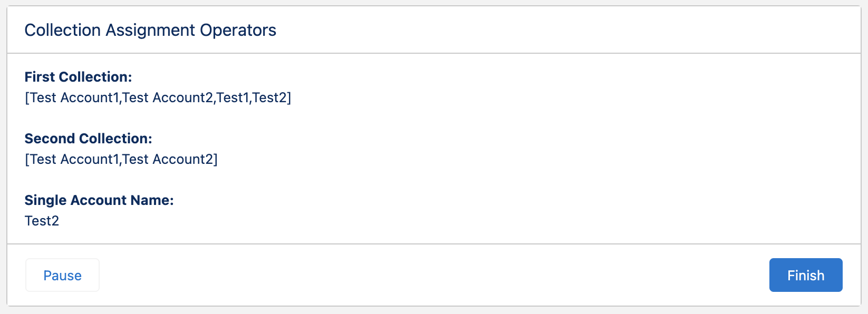Viewport: 868px width, 314px height.
Task: Select the Second Collection label
Action: [x=88, y=139]
